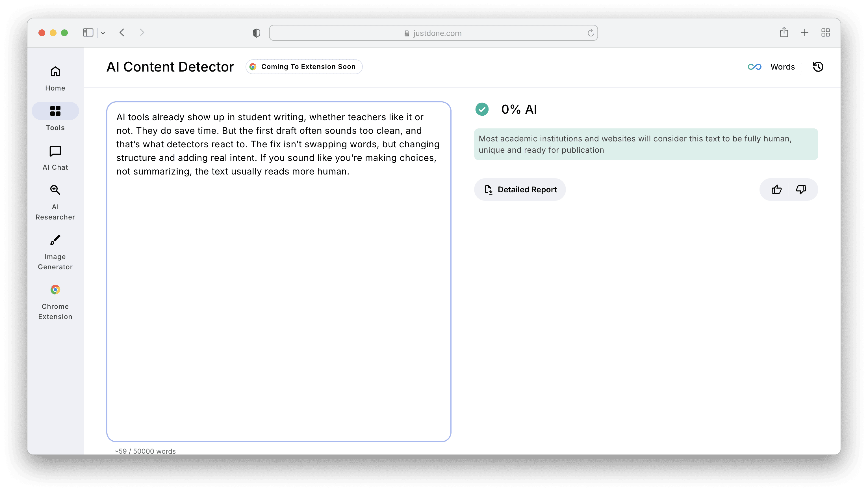Toggle the browser sidebar panel

[88, 33]
